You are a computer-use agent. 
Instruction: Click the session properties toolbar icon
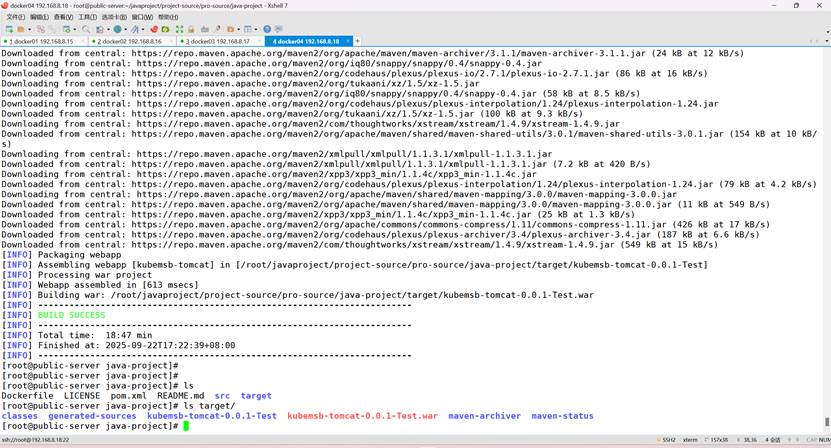point(66,29)
